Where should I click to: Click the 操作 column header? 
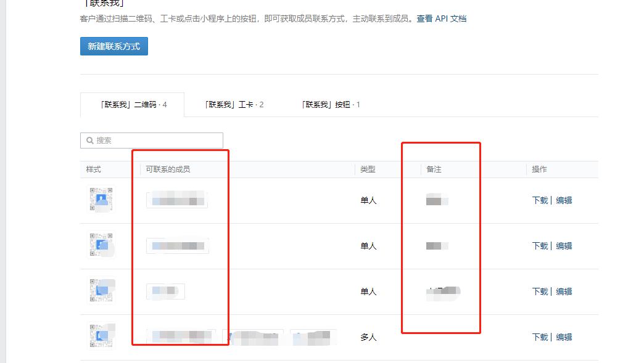[x=539, y=169]
